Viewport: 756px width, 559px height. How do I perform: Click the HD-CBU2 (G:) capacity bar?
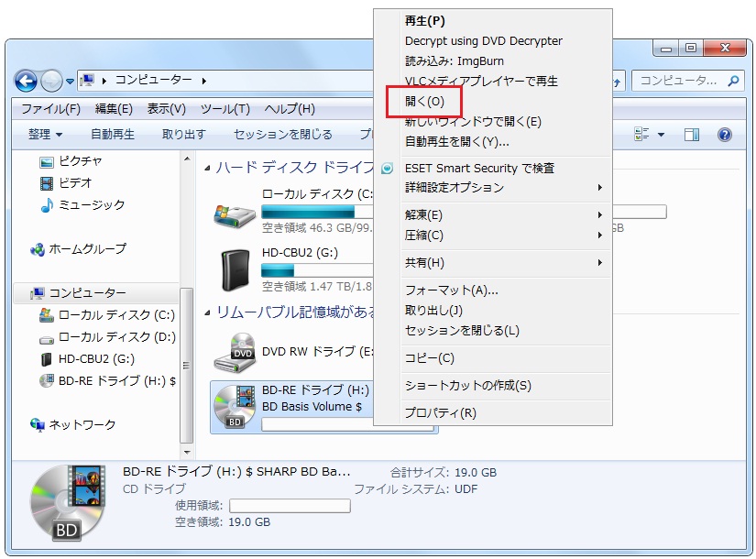(317, 270)
